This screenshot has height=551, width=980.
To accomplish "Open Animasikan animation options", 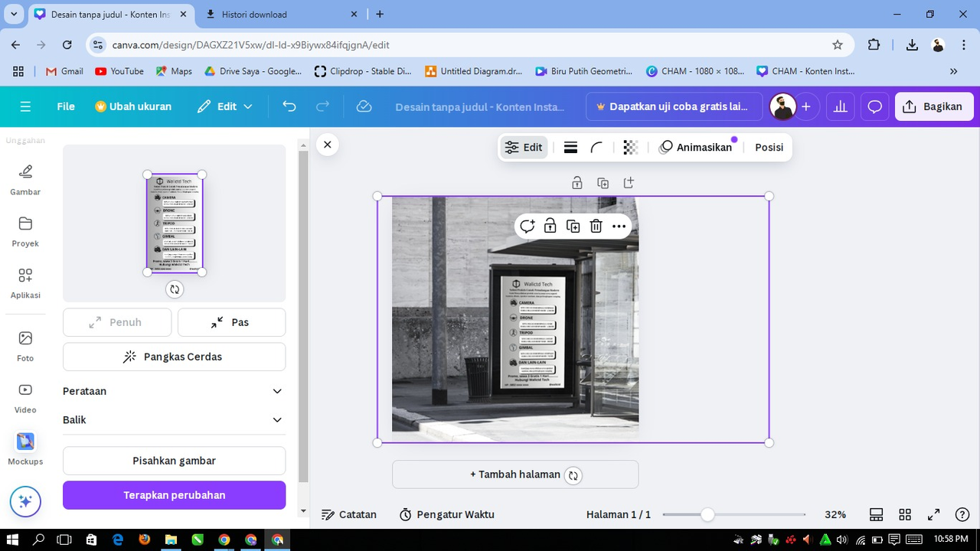I will (696, 148).
